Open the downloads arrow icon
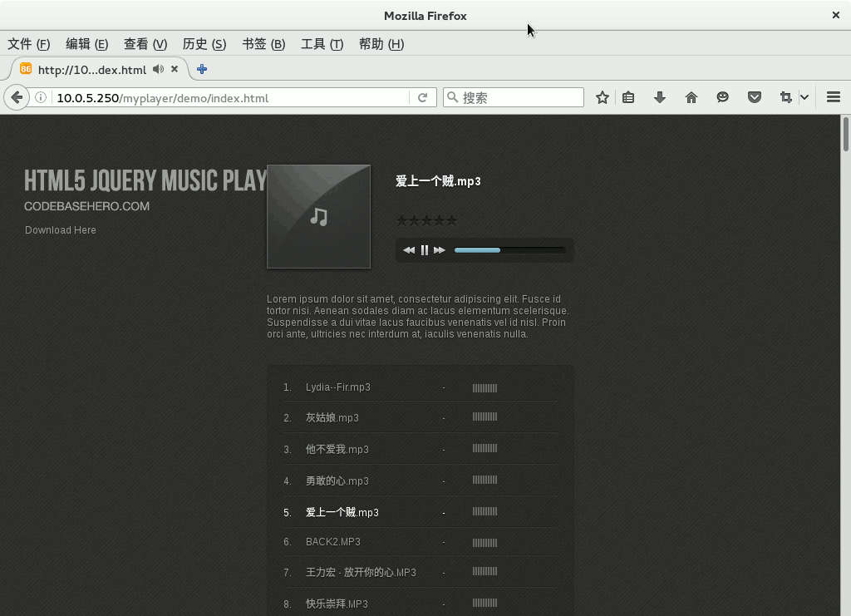This screenshot has height=616, width=851. click(x=660, y=98)
